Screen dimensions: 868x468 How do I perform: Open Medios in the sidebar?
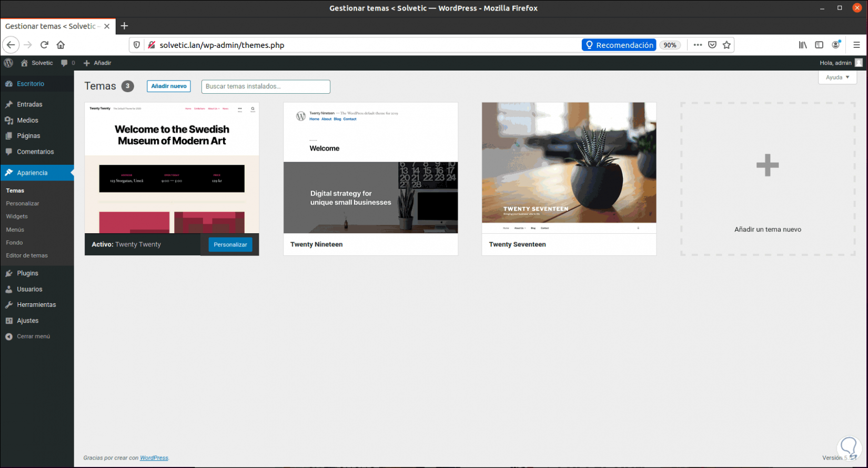point(37,120)
